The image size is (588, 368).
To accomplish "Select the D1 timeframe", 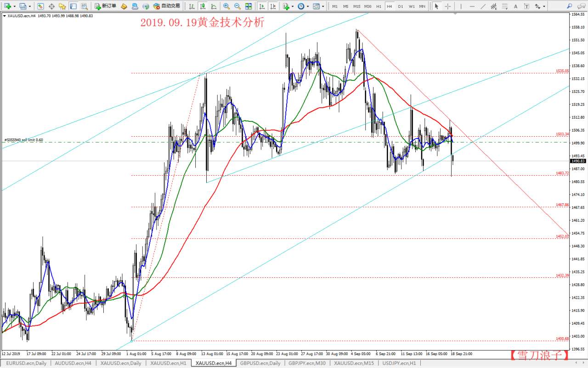I will pos(401,6).
